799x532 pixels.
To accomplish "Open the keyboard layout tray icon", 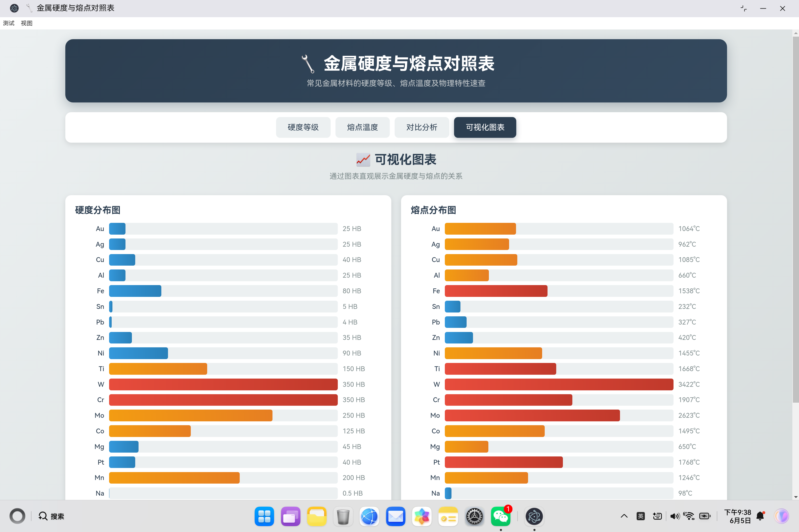I will (657, 516).
